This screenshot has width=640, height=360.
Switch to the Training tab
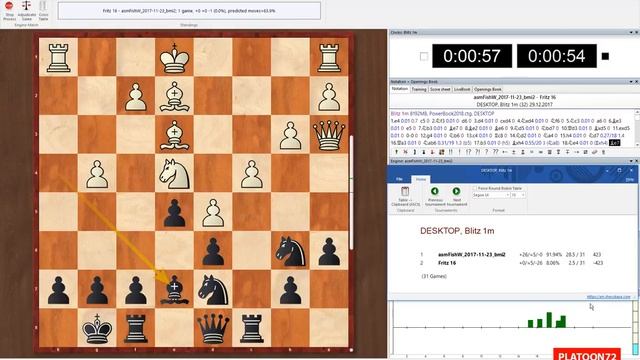coord(418,89)
